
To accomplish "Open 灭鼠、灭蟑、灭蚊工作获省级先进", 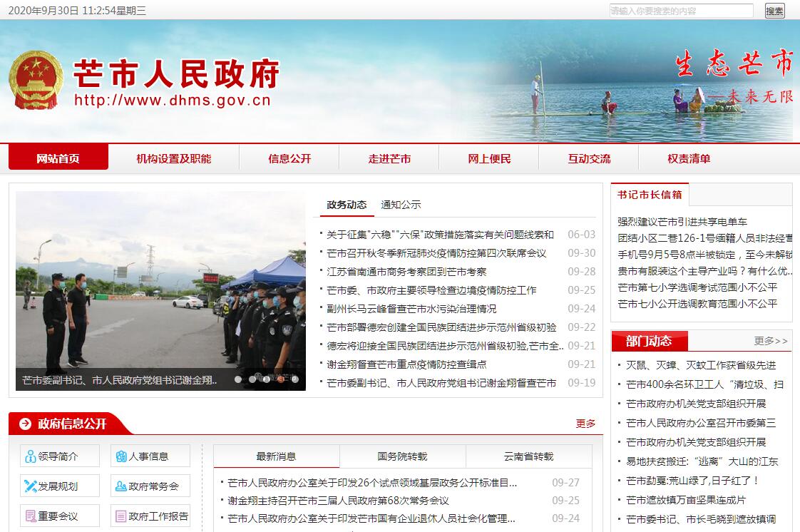I will (700, 365).
